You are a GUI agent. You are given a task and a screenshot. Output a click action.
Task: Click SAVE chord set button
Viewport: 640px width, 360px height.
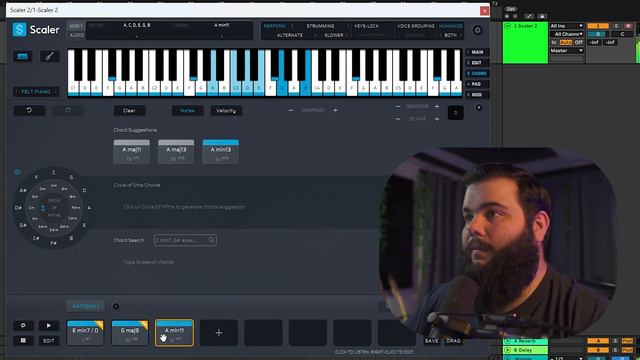pyautogui.click(x=431, y=341)
